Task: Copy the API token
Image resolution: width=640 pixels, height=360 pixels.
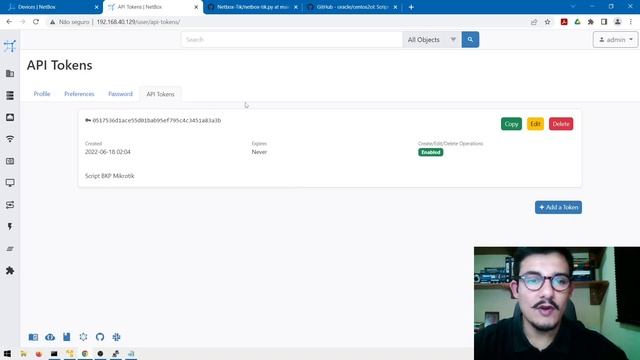Action: [511, 124]
